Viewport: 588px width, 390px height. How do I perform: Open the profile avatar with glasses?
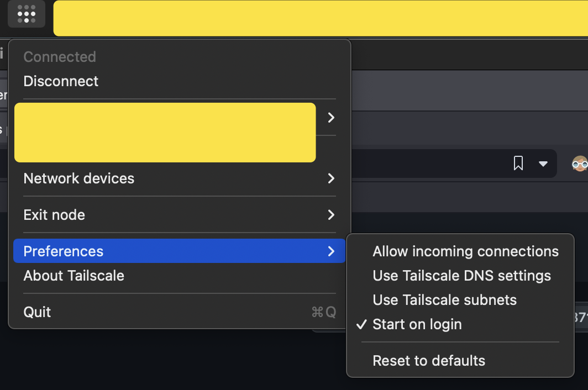tap(579, 164)
